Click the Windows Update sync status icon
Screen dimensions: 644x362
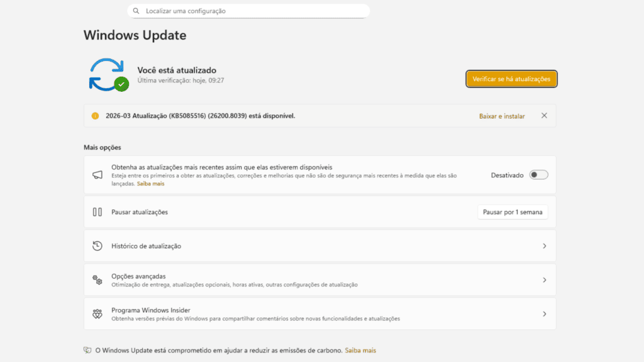click(x=109, y=75)
